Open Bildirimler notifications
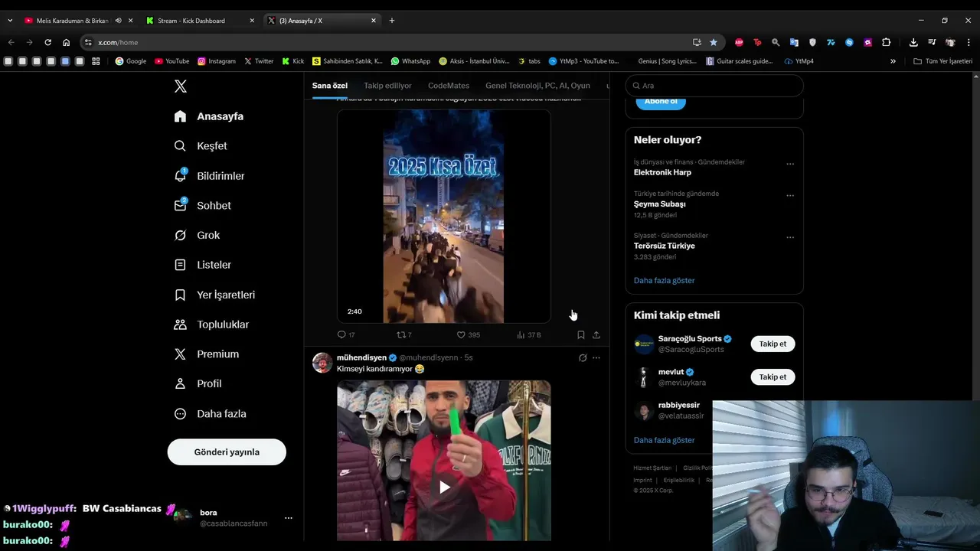Viewport: 980px width, 551px height. coord(209,176)
